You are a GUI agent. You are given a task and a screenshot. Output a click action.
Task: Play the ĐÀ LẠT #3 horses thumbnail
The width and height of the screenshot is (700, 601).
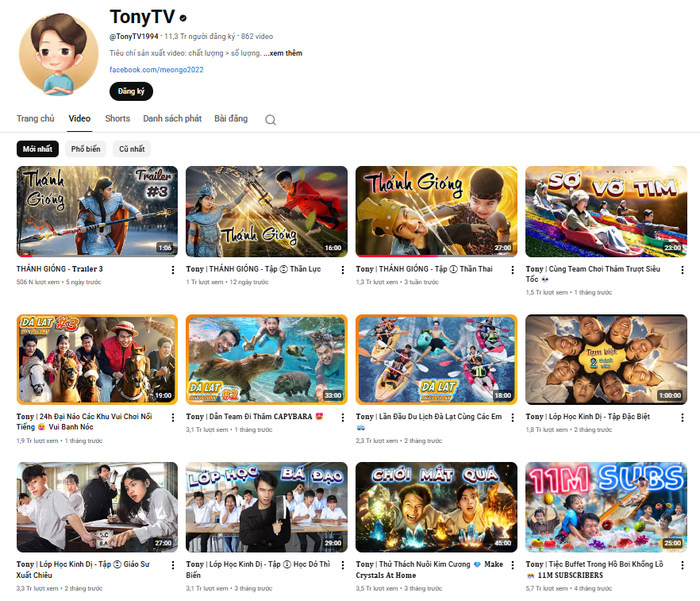[x=97, y=359]
